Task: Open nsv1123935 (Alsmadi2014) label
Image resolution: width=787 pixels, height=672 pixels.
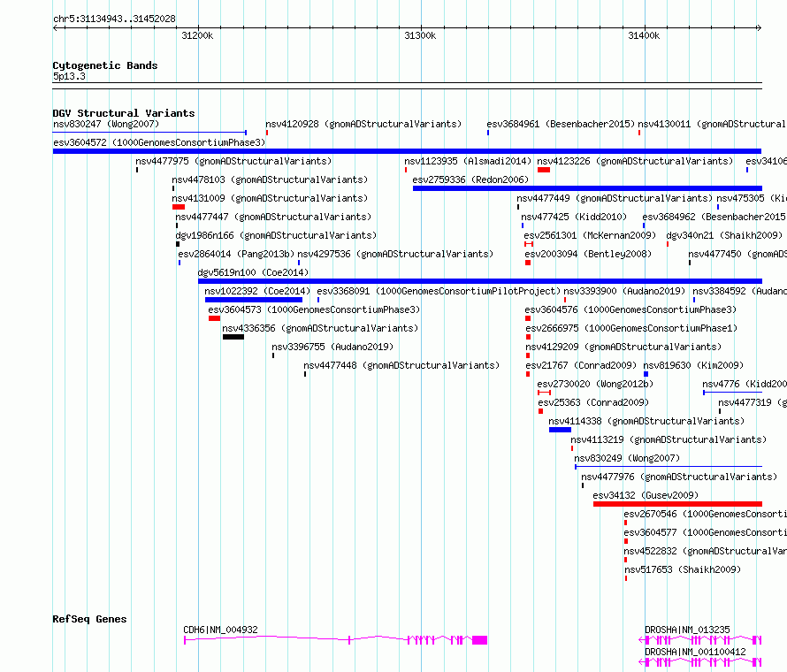Action: coord(468,161)
